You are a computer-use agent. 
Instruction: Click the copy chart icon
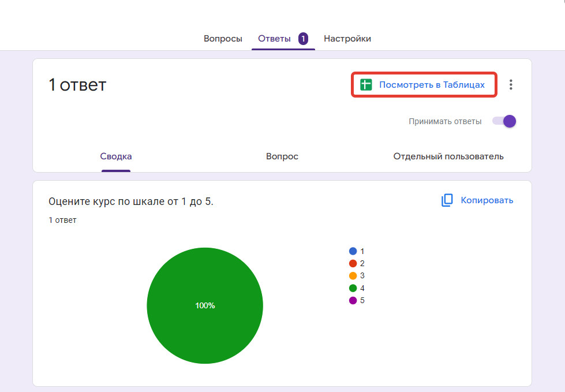point(447,200)
